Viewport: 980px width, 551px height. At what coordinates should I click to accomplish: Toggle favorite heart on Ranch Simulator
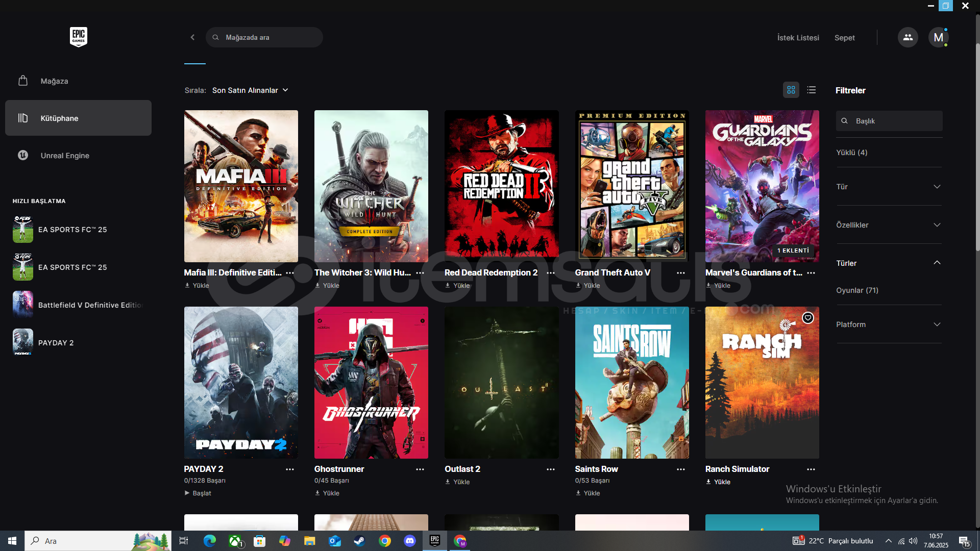tap(808, 318)
